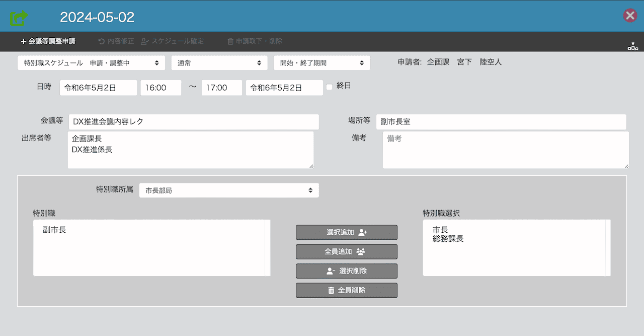Click the green share/export icon
Viewport: 644px width, 336px height.
click(19, 18)
